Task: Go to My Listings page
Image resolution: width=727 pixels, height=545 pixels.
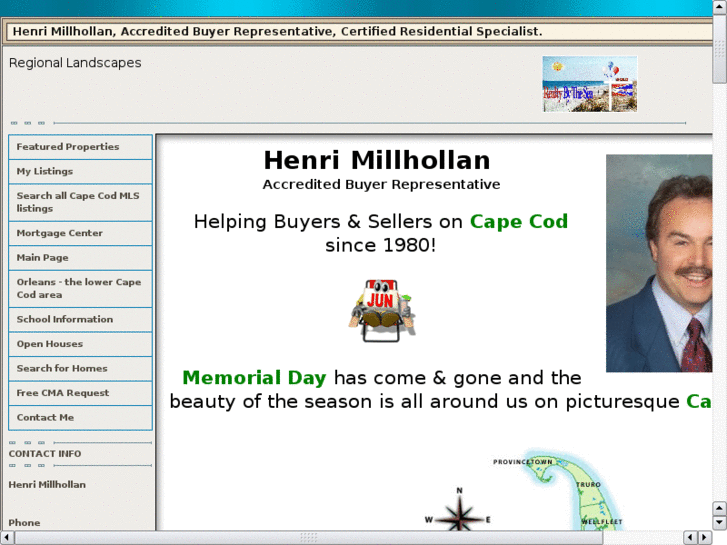Action: [x=80, y=172]
